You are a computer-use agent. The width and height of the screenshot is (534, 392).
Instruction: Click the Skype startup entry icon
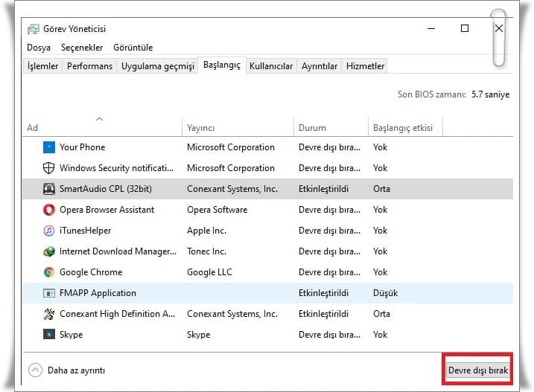[49, 335]
